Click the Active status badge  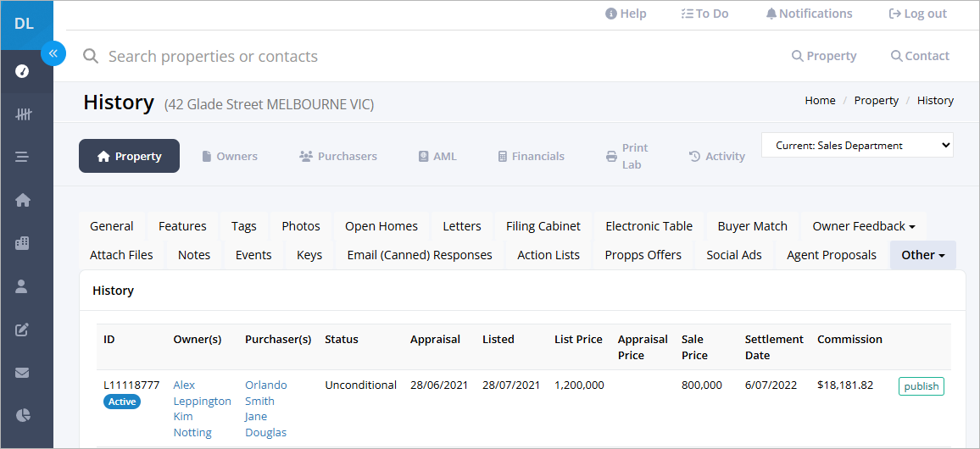tap(122, 402)
